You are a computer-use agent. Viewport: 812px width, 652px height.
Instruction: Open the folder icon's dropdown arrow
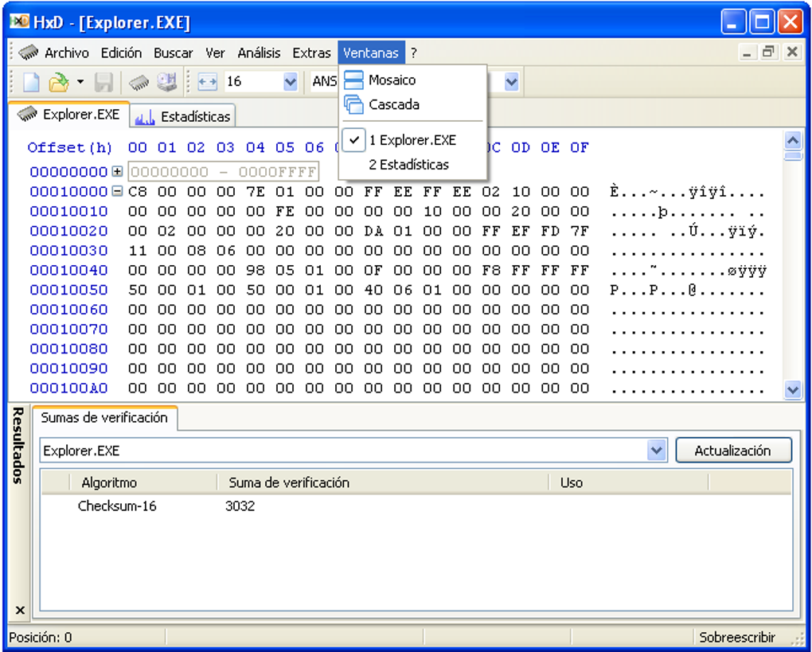tap(80, 81)
